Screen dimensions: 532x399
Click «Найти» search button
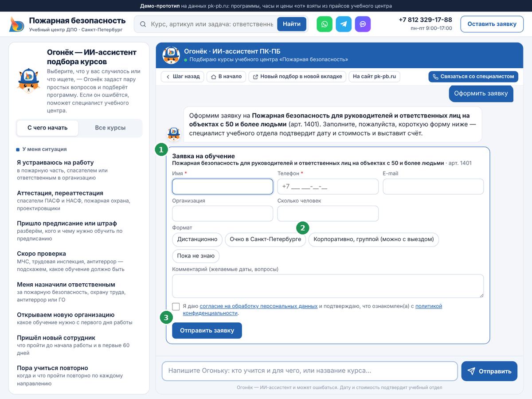coord(292,24)
